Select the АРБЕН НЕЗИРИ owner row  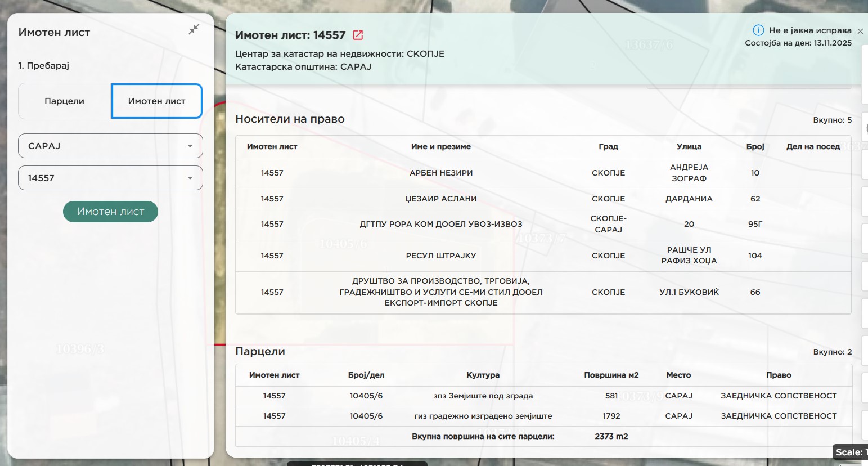point(440,173)
